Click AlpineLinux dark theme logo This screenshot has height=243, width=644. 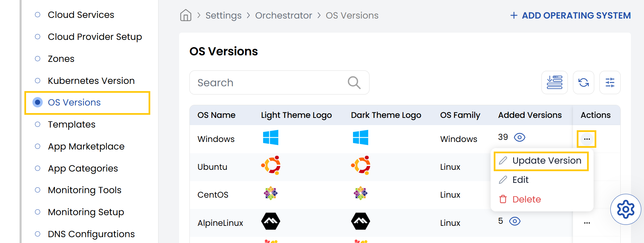click(x=361, y=221)
